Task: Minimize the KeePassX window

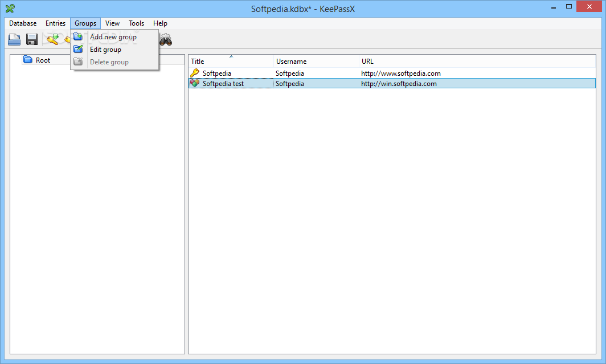Action: point(554,7)
